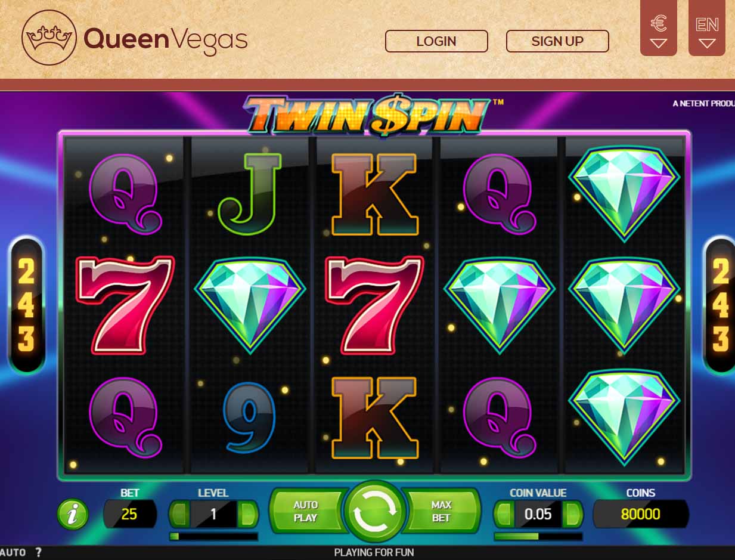Screen dimensions: 735x560
Task: Lower the coin value with the left arrow
Action: pos(505,514)
